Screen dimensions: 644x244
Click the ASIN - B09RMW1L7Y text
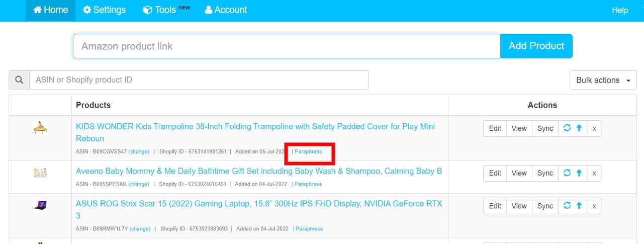click(102, 228)
